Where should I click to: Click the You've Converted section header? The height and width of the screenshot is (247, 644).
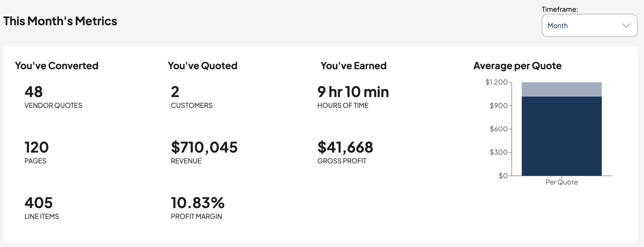56,66
